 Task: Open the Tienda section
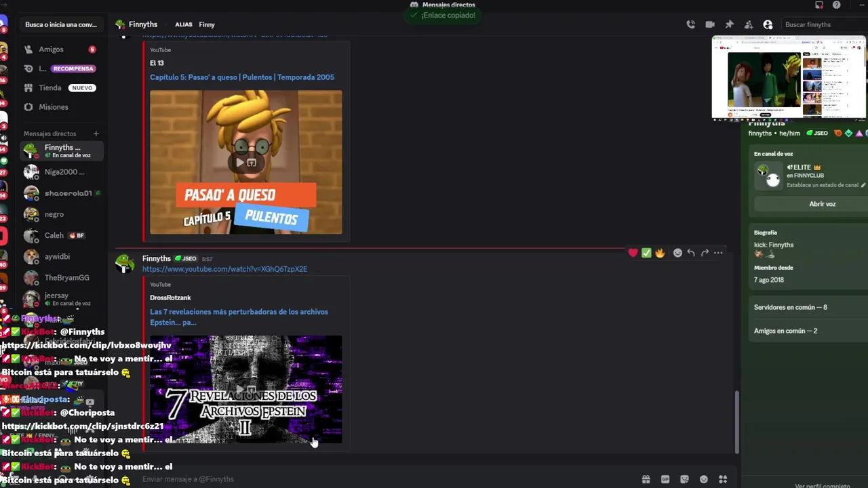tap(61, 87)
